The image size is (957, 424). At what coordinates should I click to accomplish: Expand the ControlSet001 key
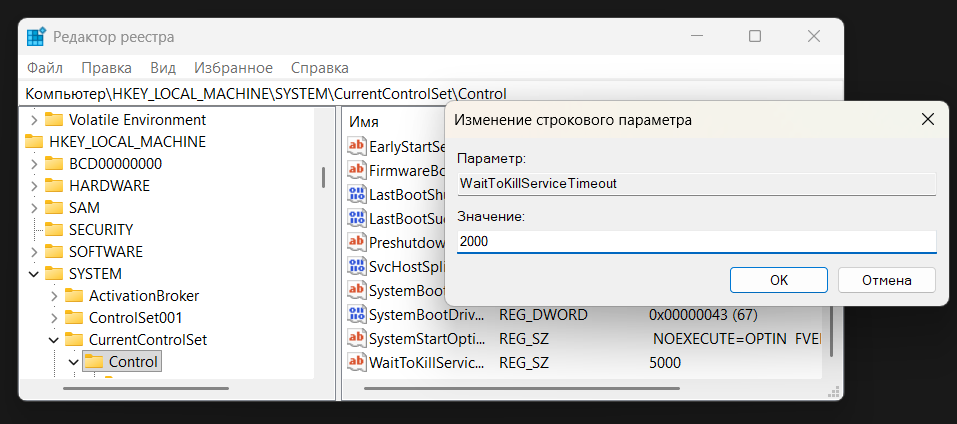click(x=54, y=318)
